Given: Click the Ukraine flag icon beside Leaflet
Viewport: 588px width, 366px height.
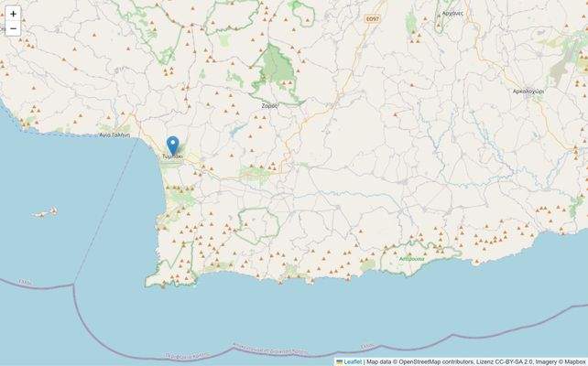Looking at the screenshot, I should coord(340,361).
